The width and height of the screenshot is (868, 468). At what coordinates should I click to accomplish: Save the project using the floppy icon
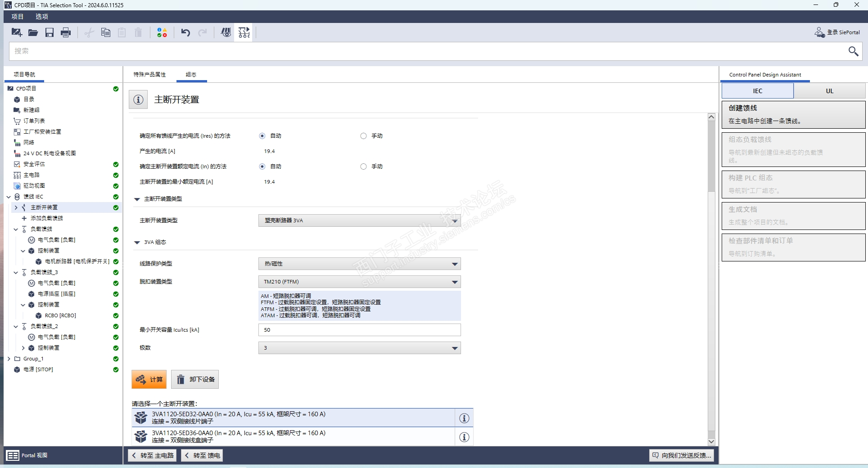(50, 32)
